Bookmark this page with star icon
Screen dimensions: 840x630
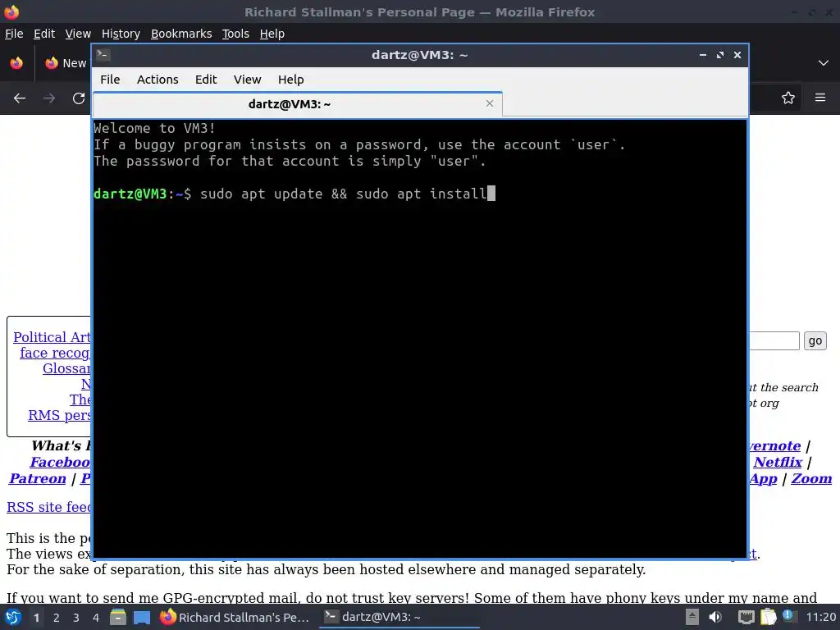coord(788,98)
